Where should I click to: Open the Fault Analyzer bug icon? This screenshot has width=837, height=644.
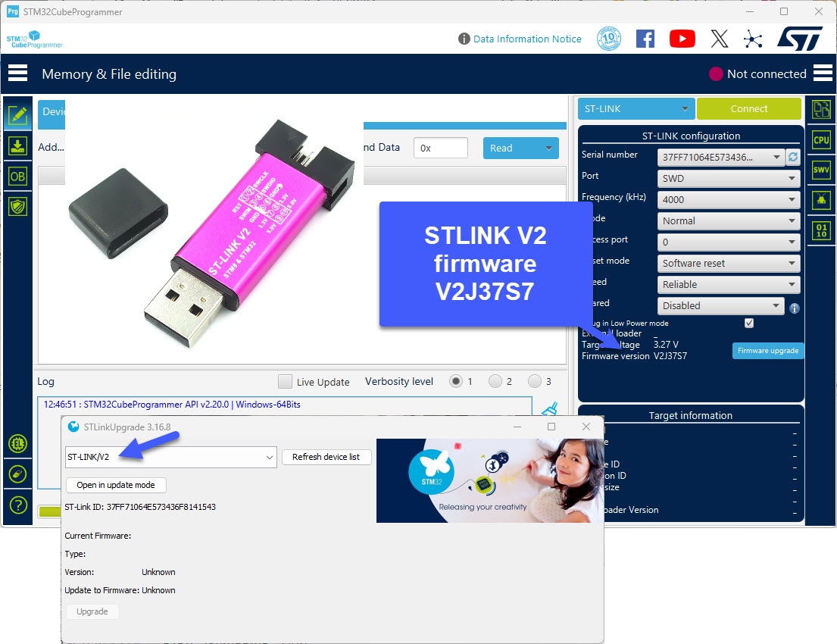point(823,199)
